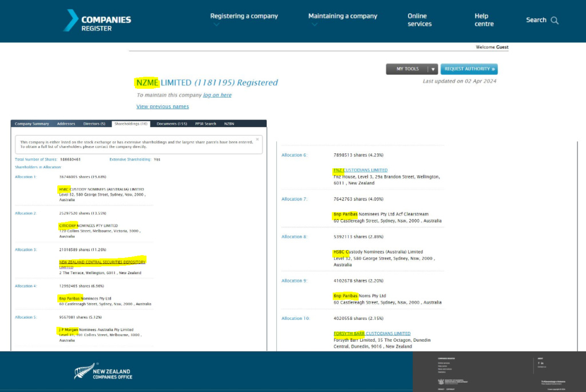586x392 pixels.
Task: Open My Tools dropdown arrow
Action: point(433,69)
